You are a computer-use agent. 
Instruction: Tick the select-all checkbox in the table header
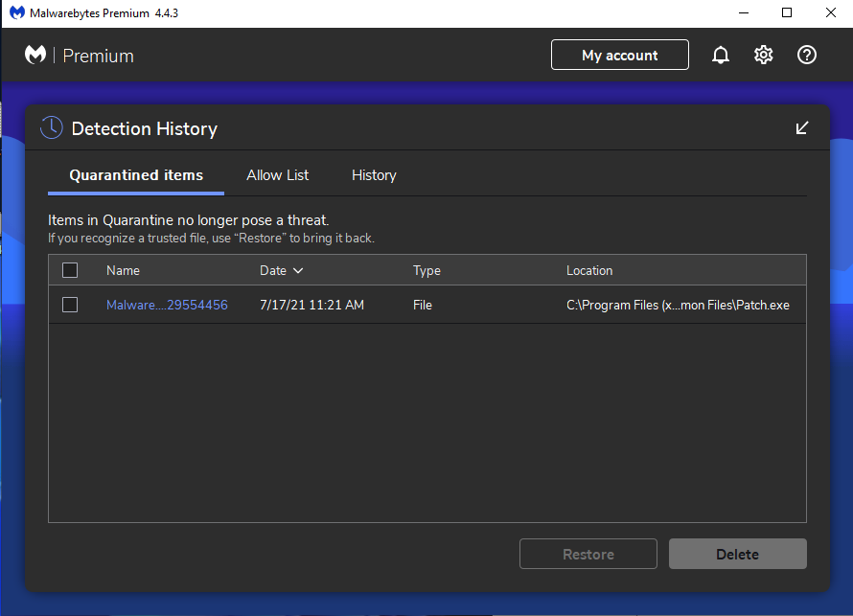70,270
